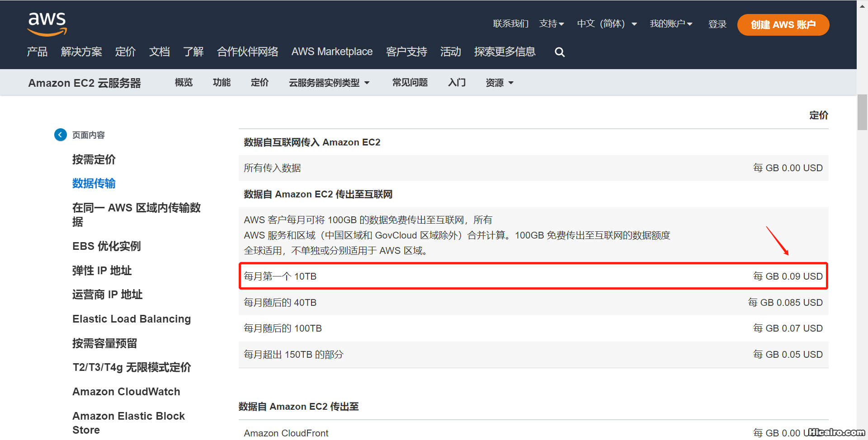Expand the 支持 dropdown menu

552,24
